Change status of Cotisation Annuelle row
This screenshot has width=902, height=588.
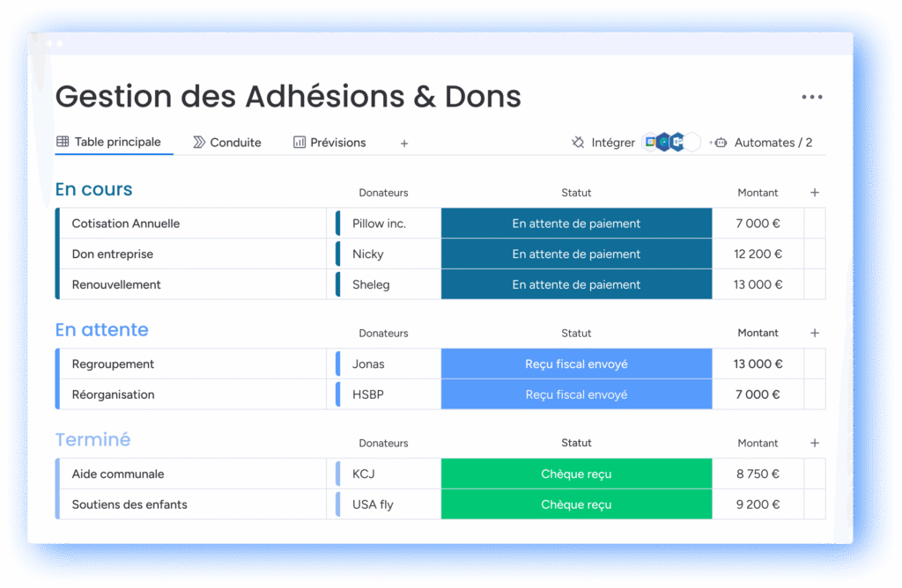576,223
